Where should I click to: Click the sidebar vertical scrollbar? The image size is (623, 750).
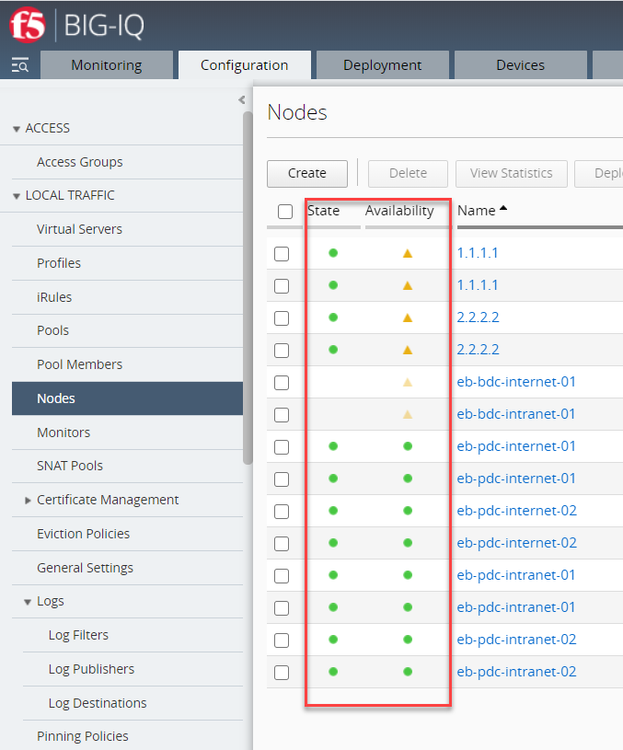point(247,288)
